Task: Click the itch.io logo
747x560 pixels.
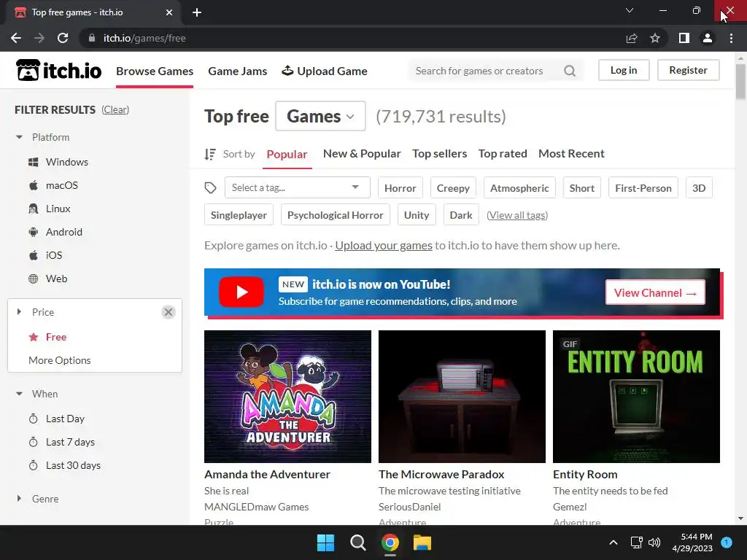Action: [58, 71]
